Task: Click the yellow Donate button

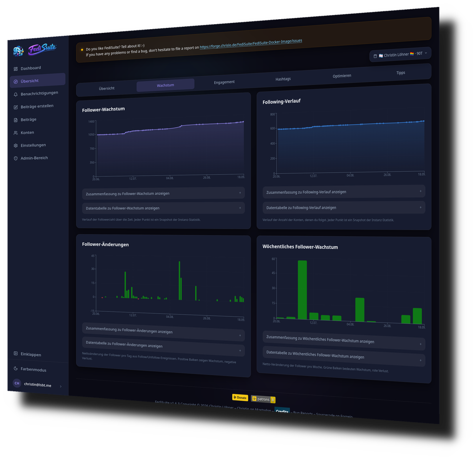Action: tap(240, 397)
